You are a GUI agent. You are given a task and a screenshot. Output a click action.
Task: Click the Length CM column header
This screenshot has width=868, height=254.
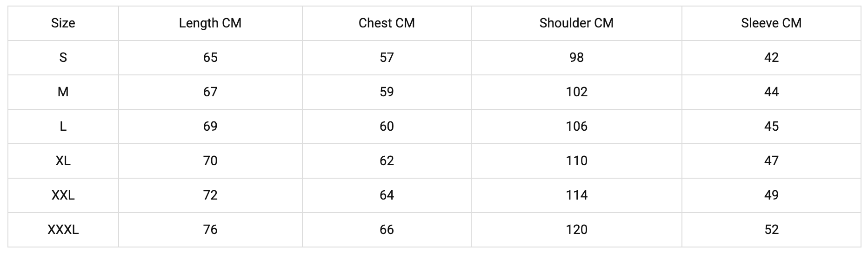pos(210,23)
